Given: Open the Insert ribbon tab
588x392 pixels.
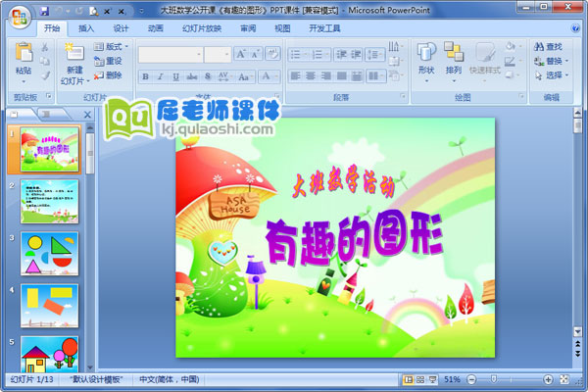Looking at the screenshot, I should (x=86, y=28).
